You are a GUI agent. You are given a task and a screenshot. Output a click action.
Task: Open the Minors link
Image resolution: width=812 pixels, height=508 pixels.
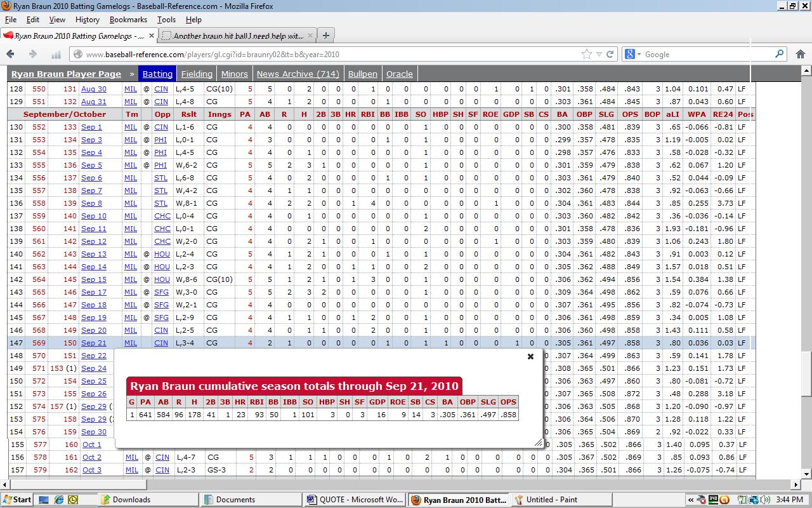coord(234,74)
